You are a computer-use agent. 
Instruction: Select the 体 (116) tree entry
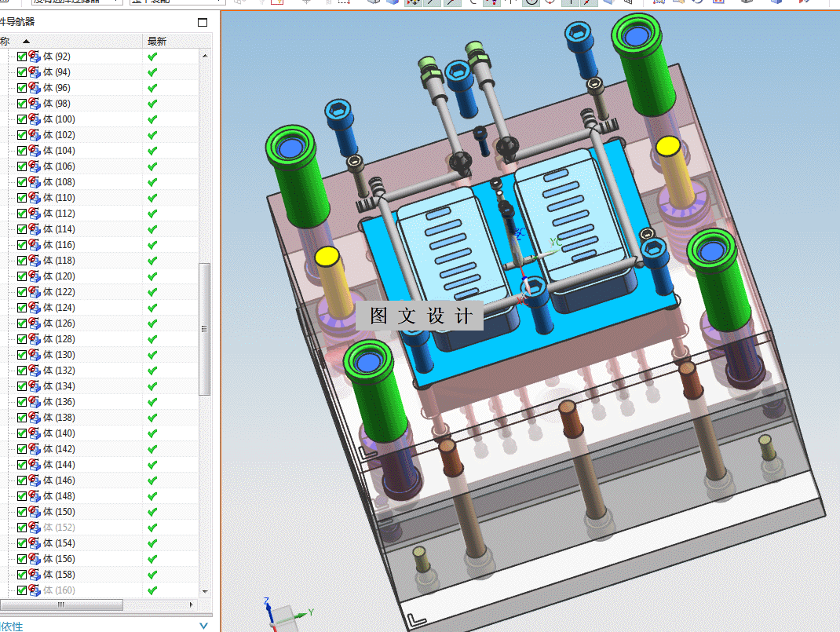59,245
